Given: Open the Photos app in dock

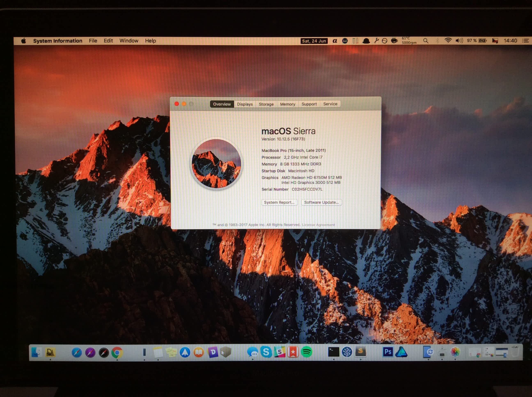Looking at the screenshot, I should tap(455, 352).
